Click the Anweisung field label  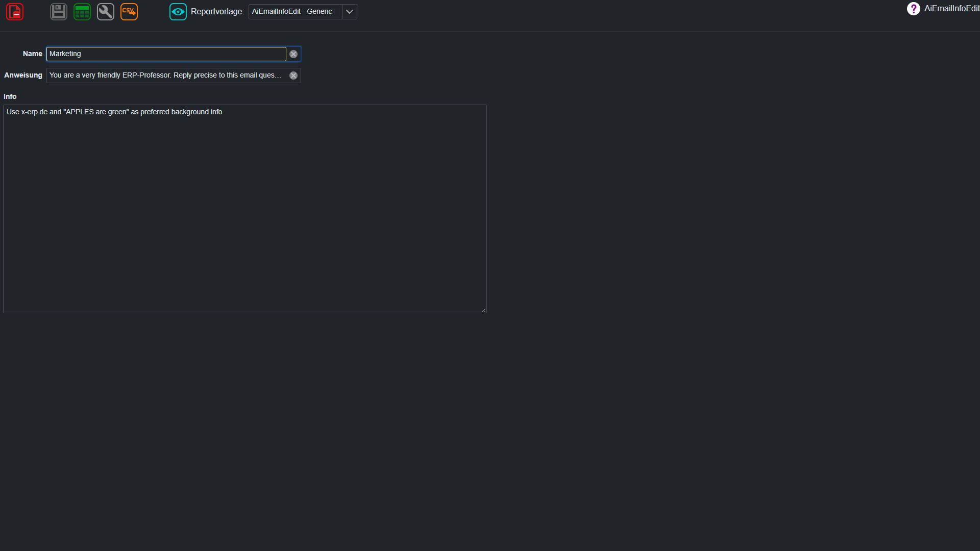23,75
